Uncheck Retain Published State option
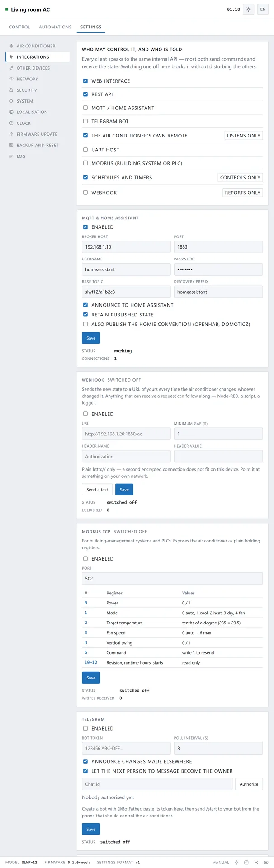 click(85, 315)
